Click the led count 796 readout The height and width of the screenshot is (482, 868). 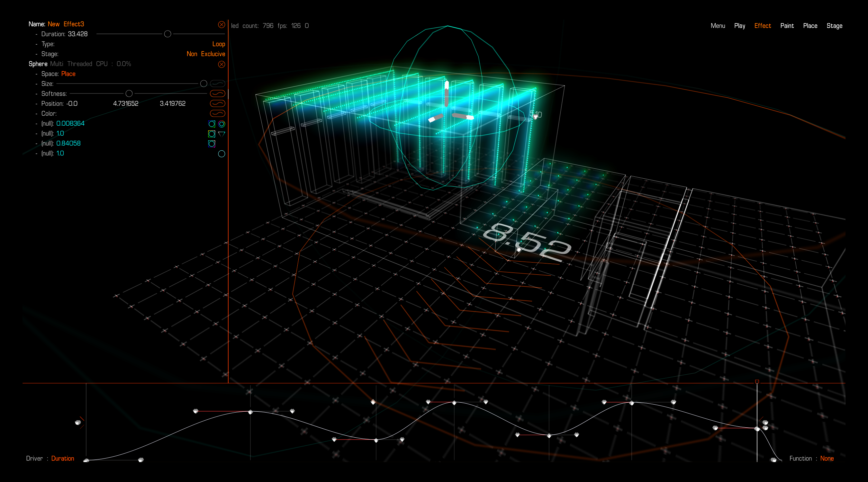(x=252, y=26)
